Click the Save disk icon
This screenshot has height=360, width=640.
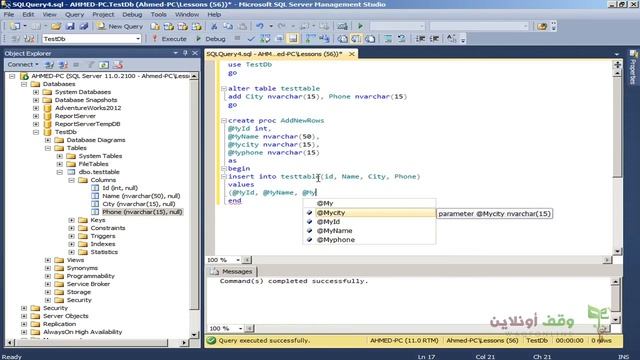tap(70, 26)
